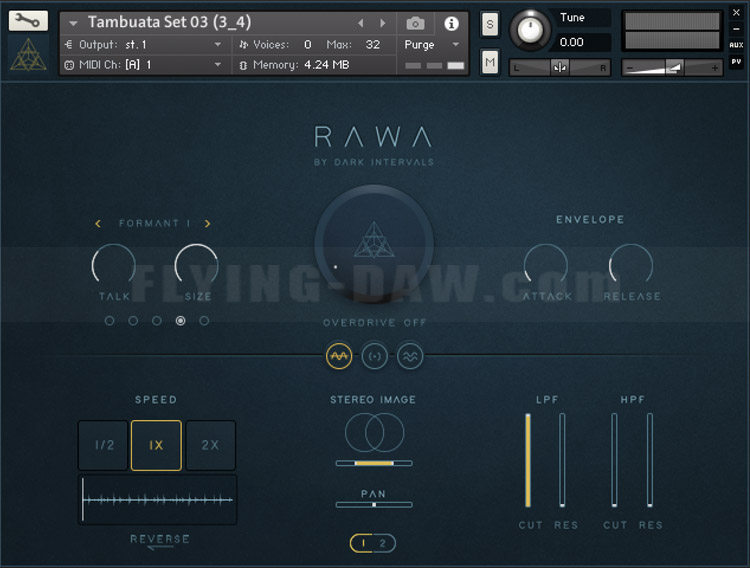Click the Talk knob
Image resolution: width=750 pixels, height=568 pixels.
[114, 266]
